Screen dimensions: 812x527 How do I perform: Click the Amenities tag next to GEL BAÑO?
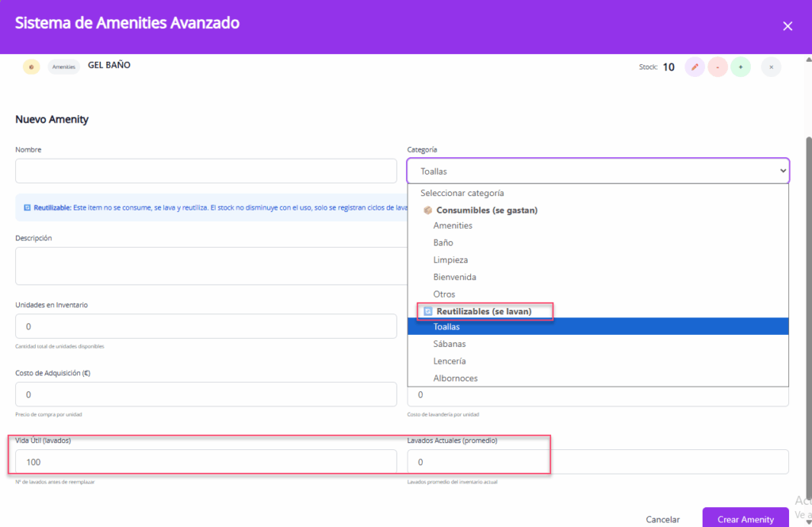click(63, 67)
